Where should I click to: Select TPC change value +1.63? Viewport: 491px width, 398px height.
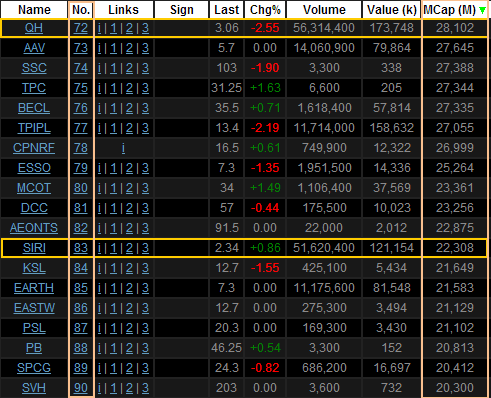coord(265,88)
